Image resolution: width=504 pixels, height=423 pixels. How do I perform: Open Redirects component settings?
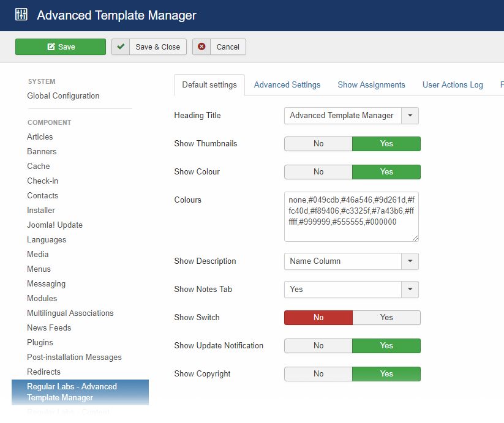click(43, 372)
